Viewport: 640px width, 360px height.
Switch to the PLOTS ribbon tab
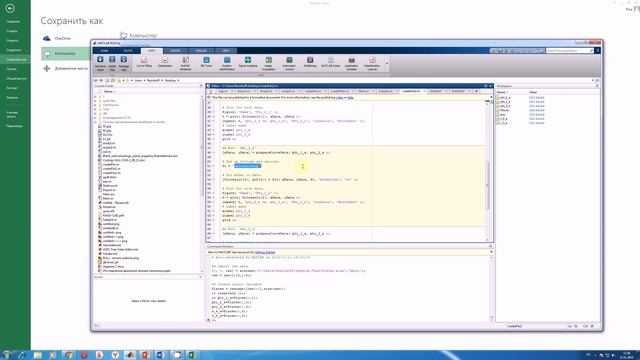(128, 51)
